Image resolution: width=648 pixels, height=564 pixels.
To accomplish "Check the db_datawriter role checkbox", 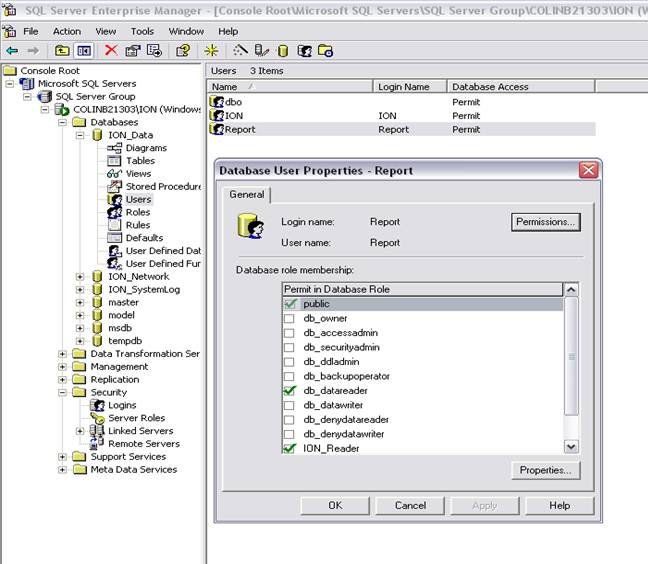I will click(289, 405).
